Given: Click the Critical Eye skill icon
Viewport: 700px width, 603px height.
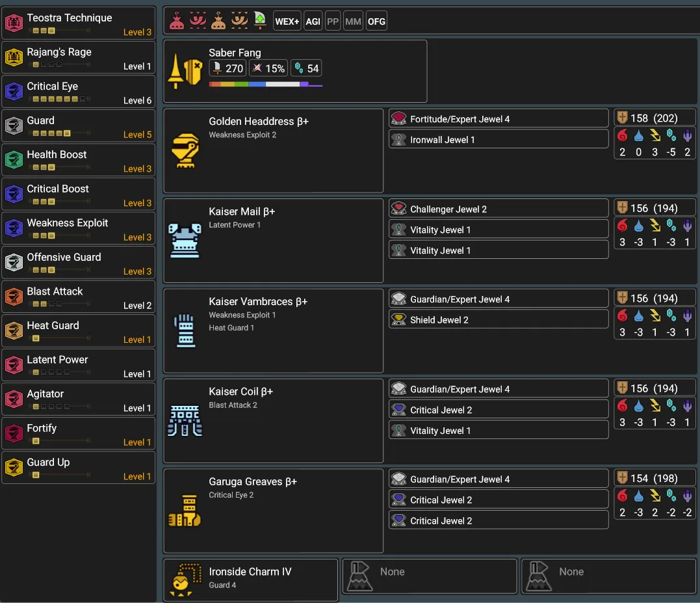Looking at the screenshot, I should [14, 91].
